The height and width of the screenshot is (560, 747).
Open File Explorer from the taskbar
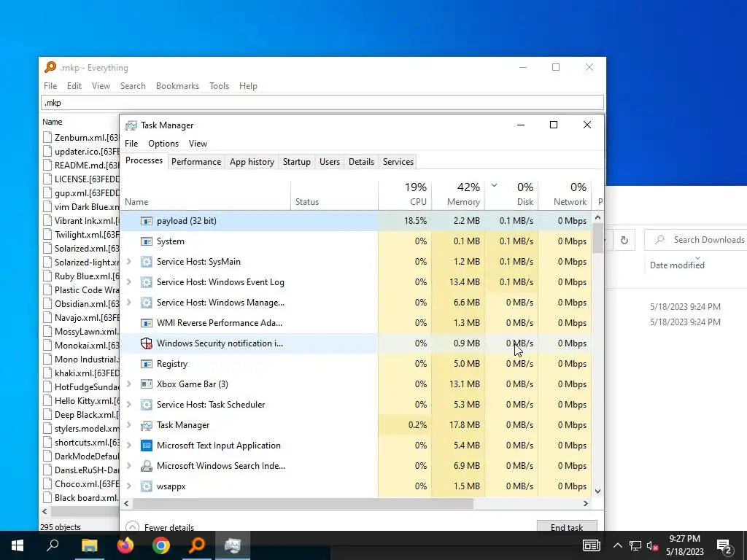(x=89, y=545)
